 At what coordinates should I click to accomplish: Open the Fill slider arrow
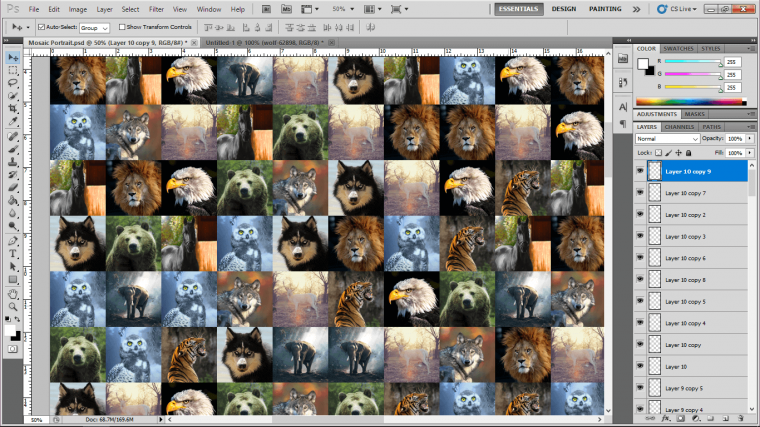[750, 153]
